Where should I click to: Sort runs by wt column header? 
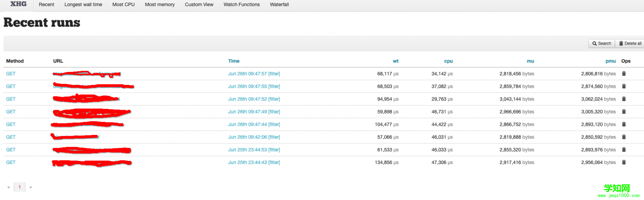click(x=396, y=61)
